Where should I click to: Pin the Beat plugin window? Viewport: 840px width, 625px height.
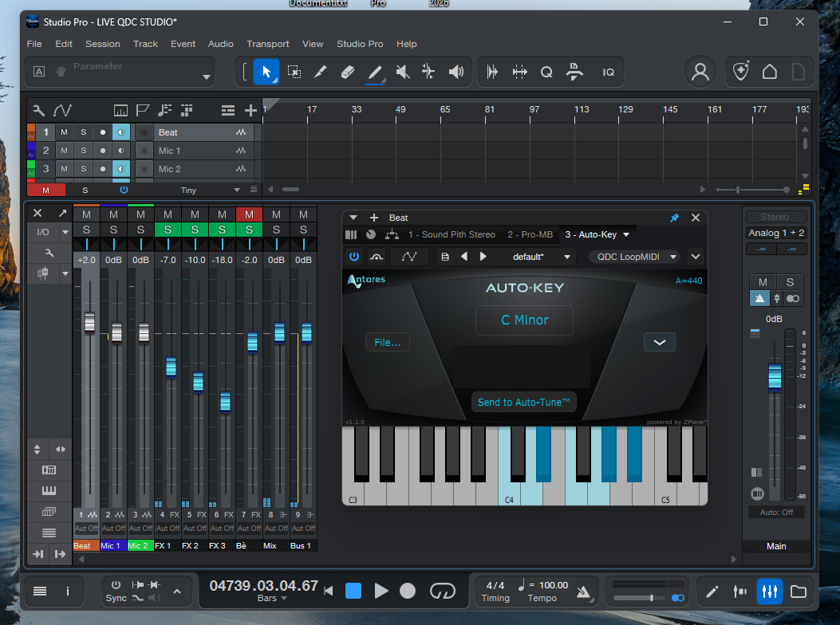tap(674, 218)
